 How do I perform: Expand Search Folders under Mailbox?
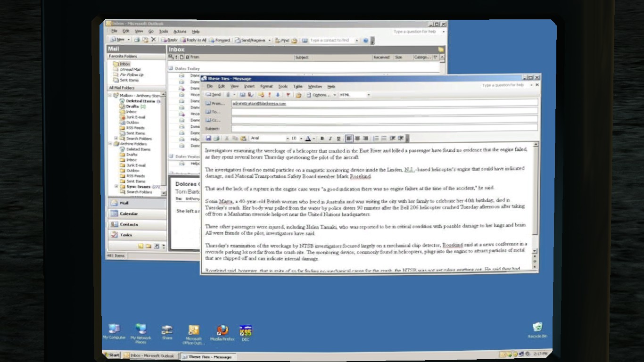116,139
